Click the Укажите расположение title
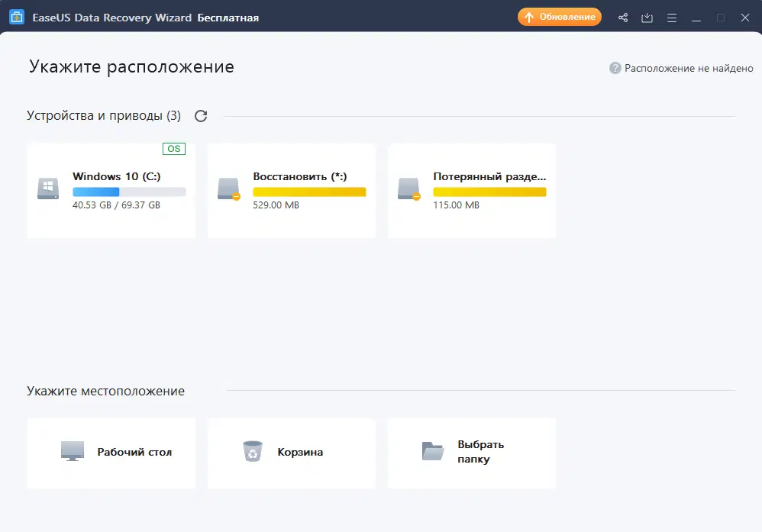The image size is (762, 532). [131, 66]
